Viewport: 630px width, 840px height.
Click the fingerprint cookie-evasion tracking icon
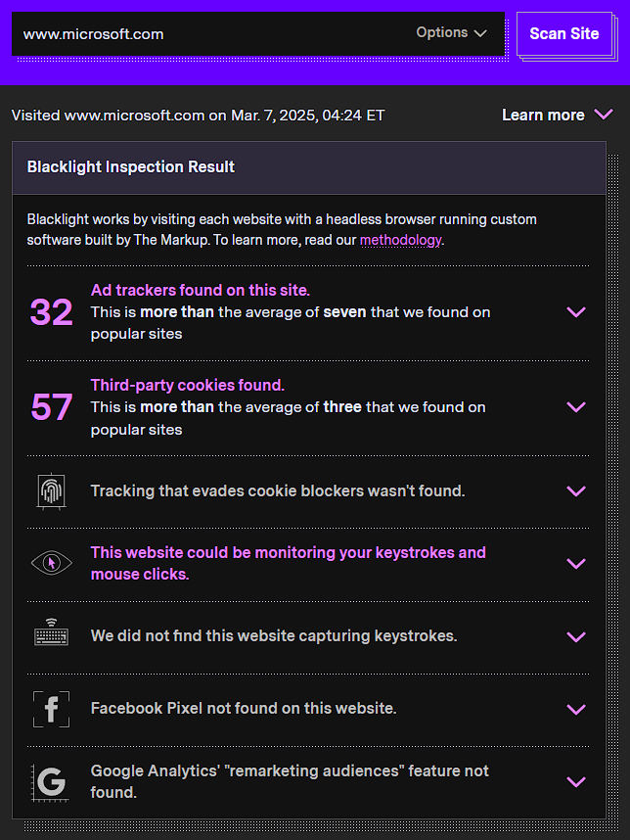pos(51,490)
